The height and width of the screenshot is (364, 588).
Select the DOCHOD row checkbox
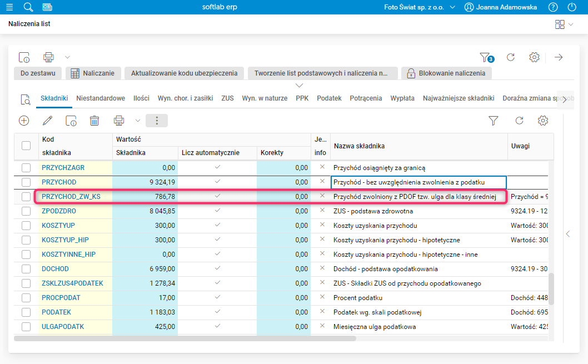26,269
